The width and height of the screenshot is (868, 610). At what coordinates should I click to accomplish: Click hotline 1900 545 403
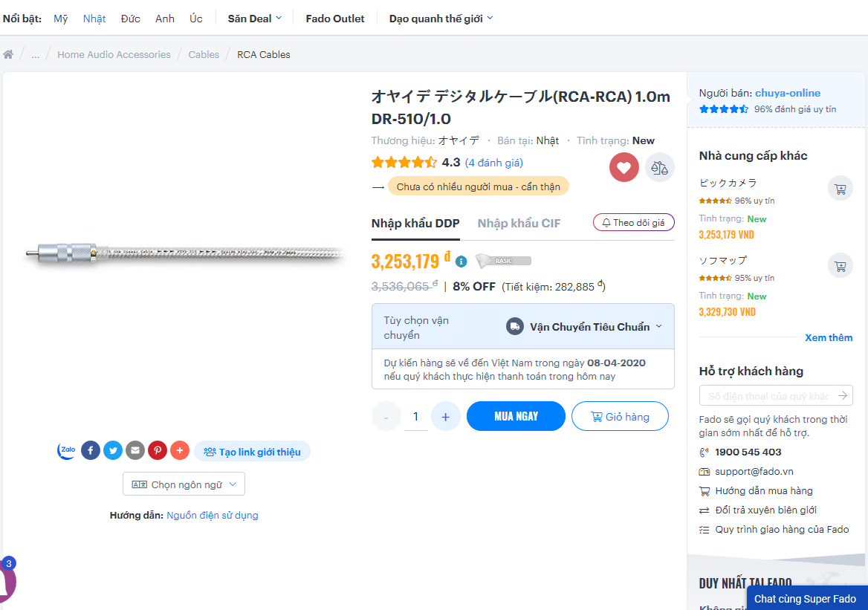(x=748, y=452)
